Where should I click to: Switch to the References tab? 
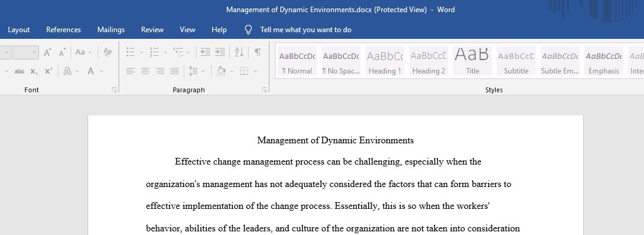[64, 30]
